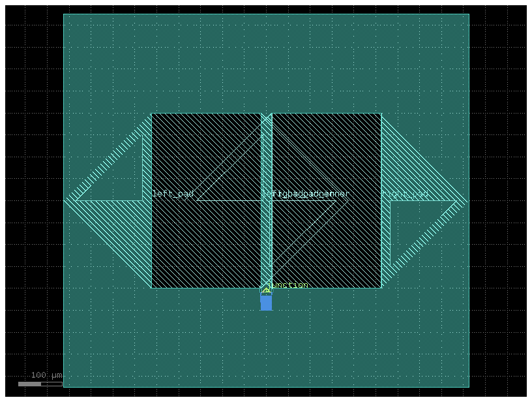Click the 100 µm scale bar
Image resolution: width=532 pixels, height=402 pixels.
pos(40,384)
